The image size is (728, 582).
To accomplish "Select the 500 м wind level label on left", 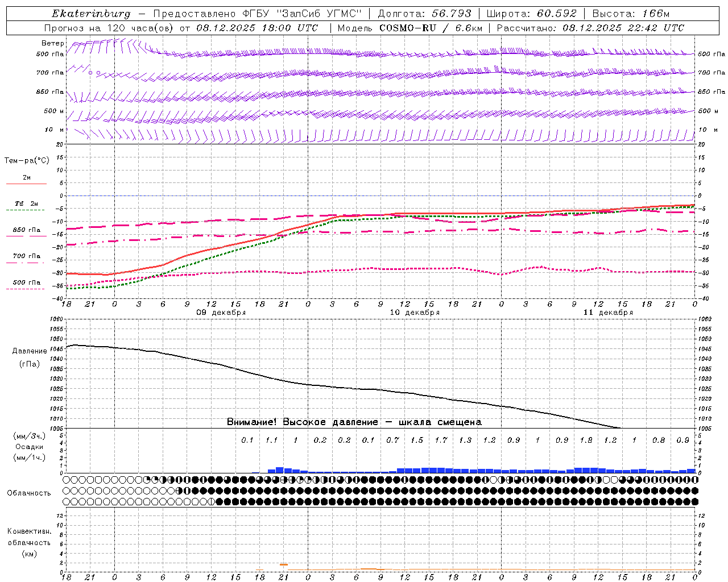I will [55, 111].
